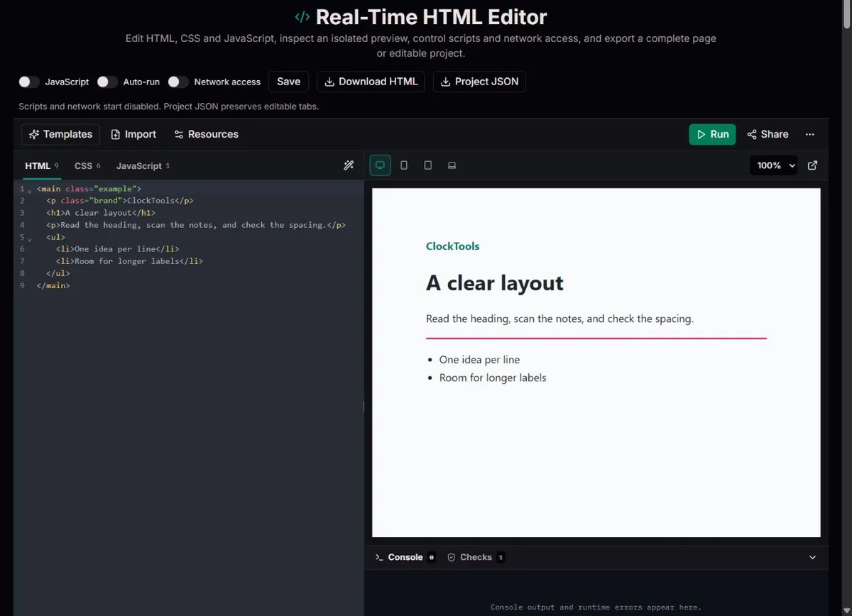Click the editor and preview splitter handle
852x616 pixels.
coord(364,406)
